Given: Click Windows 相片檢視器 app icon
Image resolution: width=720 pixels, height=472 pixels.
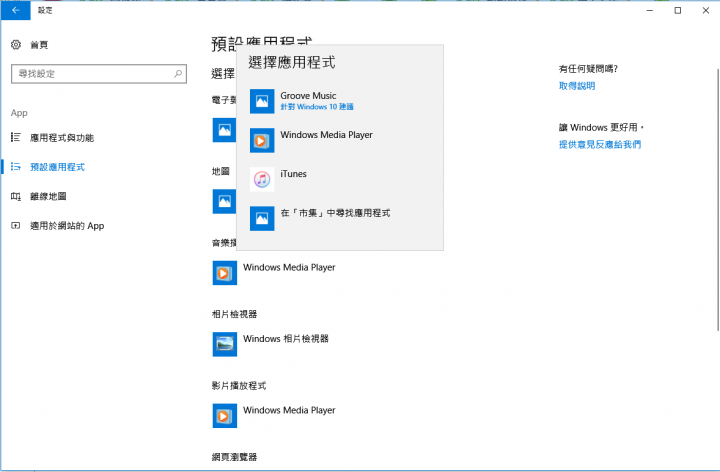Looking at the screenshot, I should (x=225, y=344).
